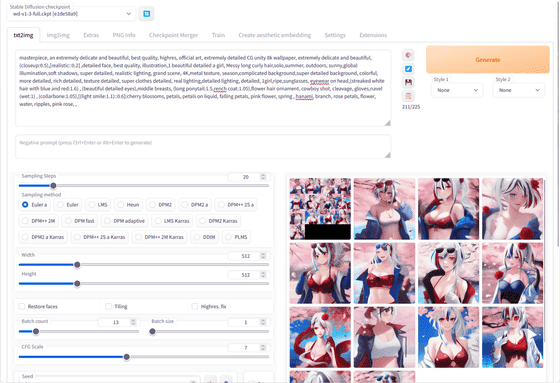
Task: Click the prompt box resize handle
Action: pos(388,123)
